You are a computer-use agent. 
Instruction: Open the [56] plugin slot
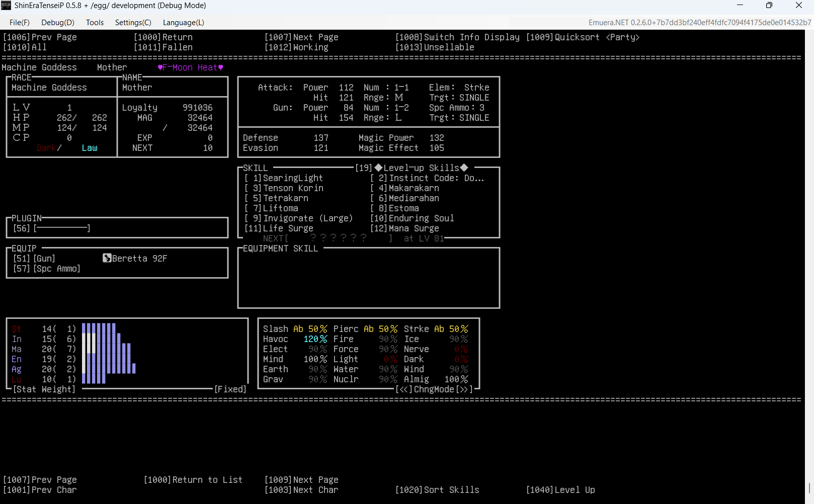[52, 228]
